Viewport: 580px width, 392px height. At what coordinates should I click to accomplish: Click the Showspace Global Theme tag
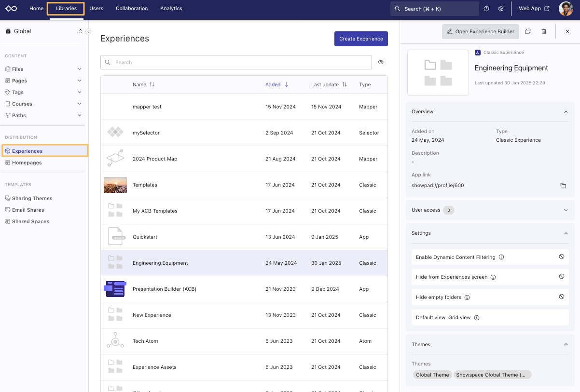[x=492, y=375]
